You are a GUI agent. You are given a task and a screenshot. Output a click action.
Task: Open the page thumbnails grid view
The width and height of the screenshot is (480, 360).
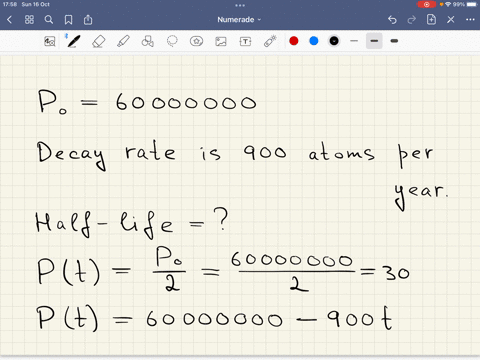click(29, 20)
